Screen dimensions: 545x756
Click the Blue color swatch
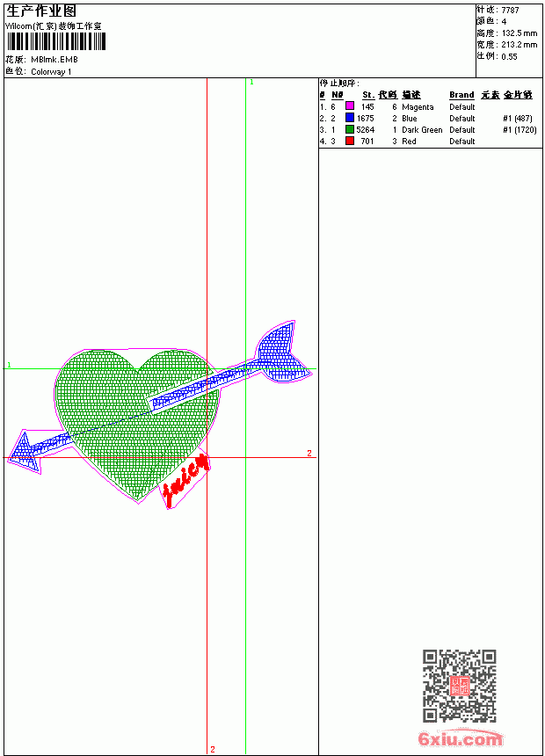350,118
